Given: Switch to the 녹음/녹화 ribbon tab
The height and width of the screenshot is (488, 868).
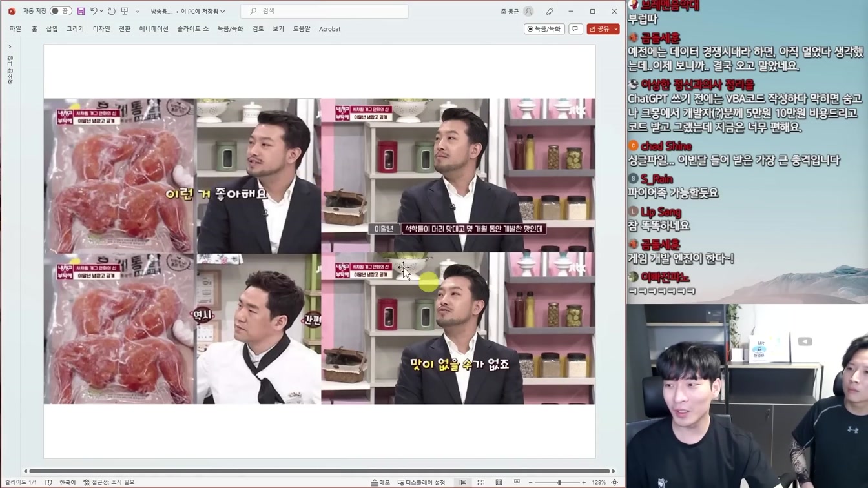Looking at the screenshot, I should click(x=230, y=29).
